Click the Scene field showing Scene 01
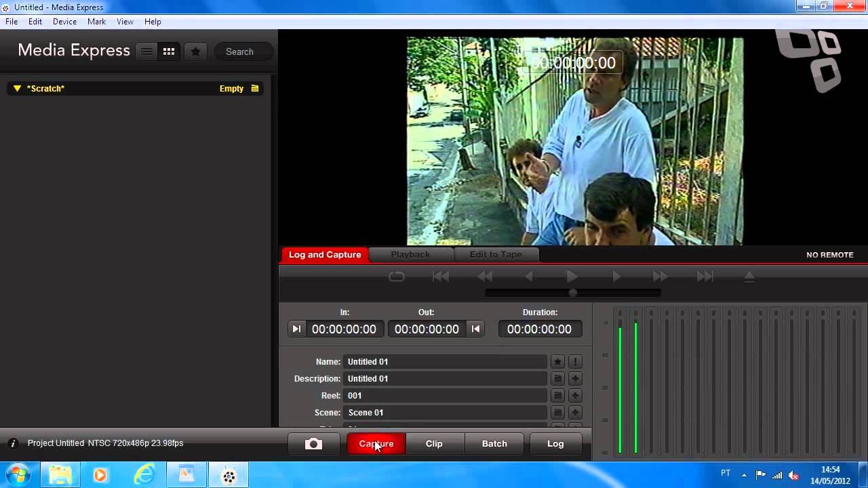Screen dimensions: 868x488 click(445, 413)
